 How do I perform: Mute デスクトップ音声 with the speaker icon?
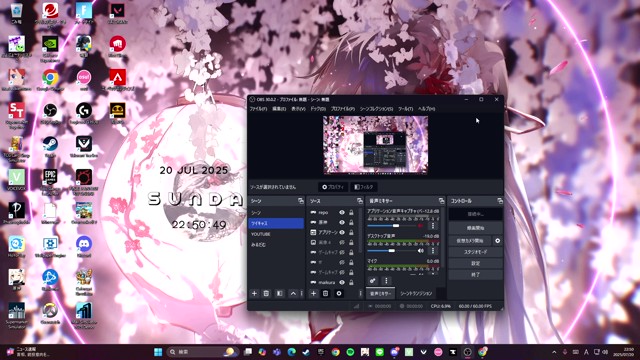[420, 251]
